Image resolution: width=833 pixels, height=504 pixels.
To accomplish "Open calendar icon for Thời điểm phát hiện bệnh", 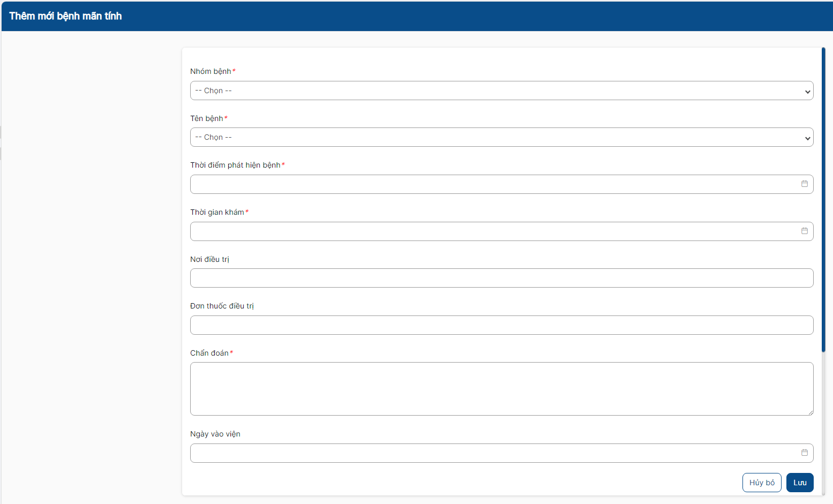I will point(804,184).
